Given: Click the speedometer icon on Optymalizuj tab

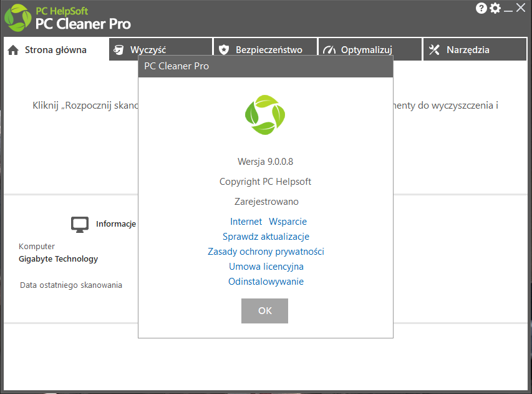Looking at the screenshot, I should [329, 51].
